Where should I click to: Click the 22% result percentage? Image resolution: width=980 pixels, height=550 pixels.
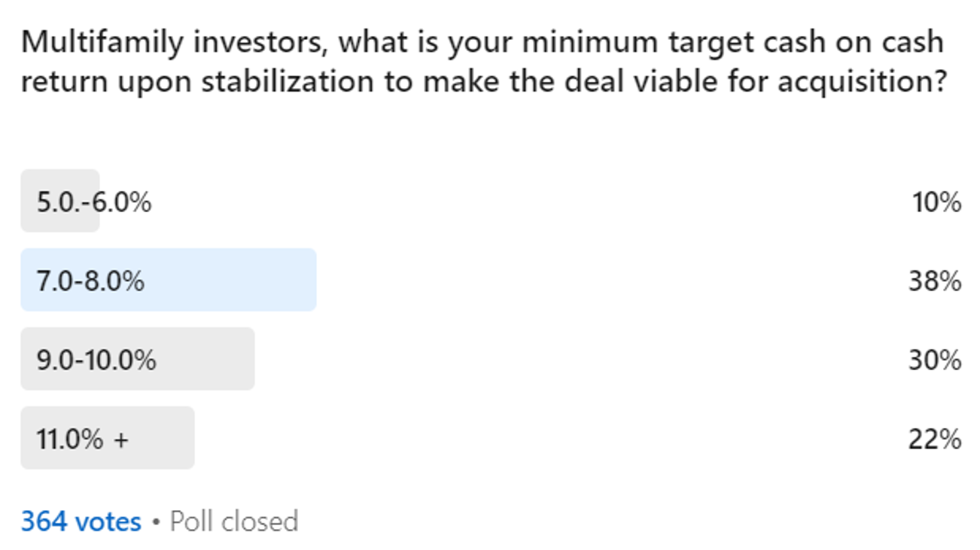[x=935, y=439]
